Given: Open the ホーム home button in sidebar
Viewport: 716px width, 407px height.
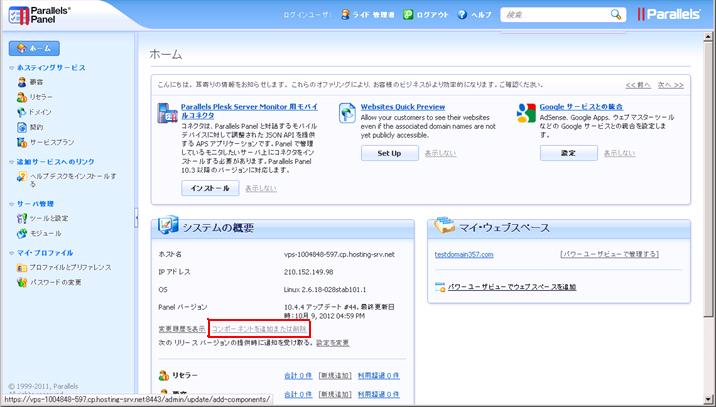Looking at the screenshot, I should click(34, 48).
